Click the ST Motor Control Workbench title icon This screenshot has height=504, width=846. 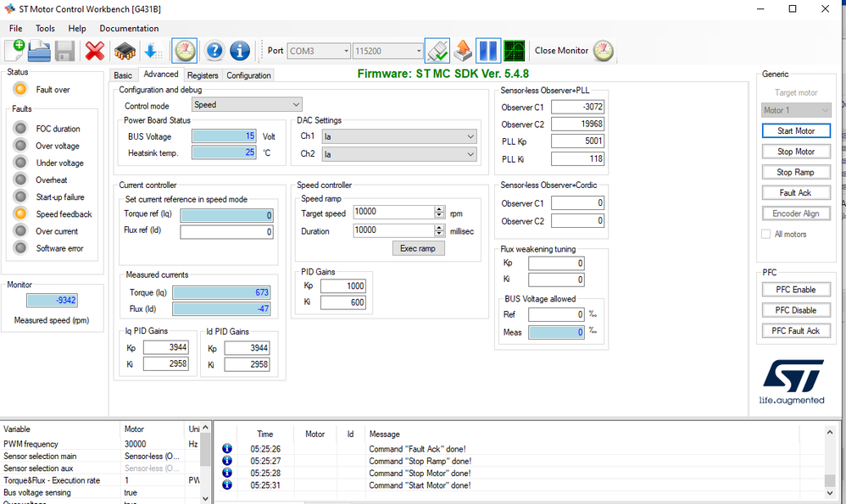click(9, 8)
